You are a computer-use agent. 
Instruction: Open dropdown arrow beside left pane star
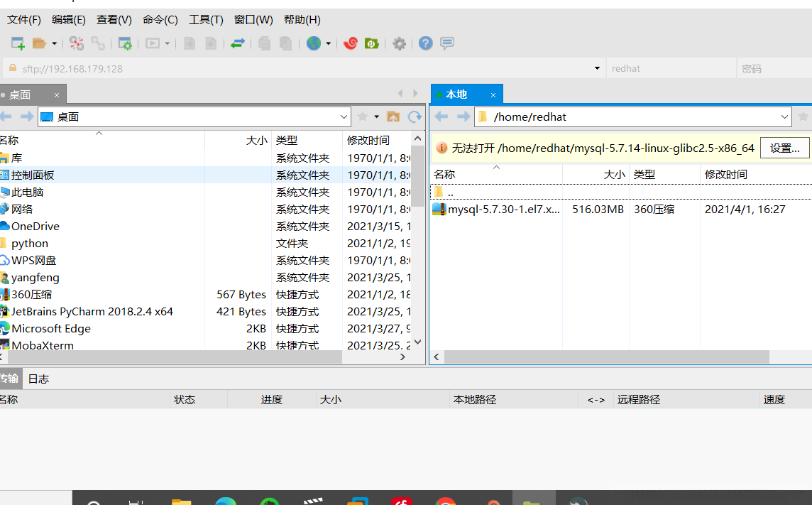(x=376, y=116)
